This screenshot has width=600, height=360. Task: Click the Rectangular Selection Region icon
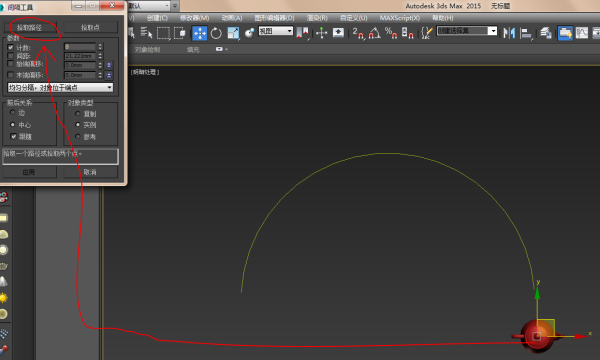[163, 33]
